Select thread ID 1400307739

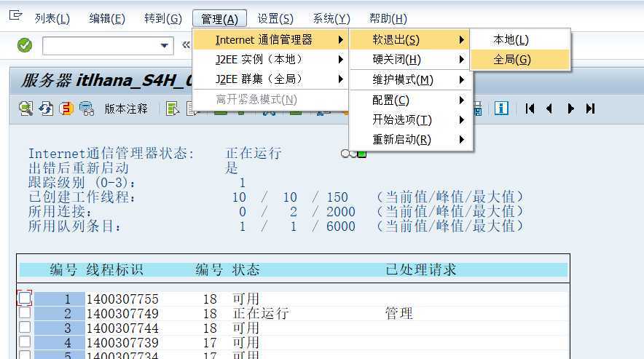tap(122, 342)
